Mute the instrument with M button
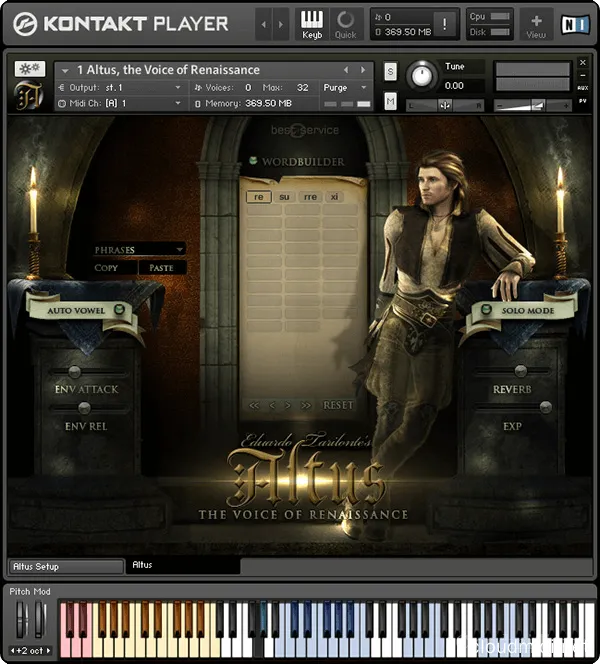 tap(390, 101)
